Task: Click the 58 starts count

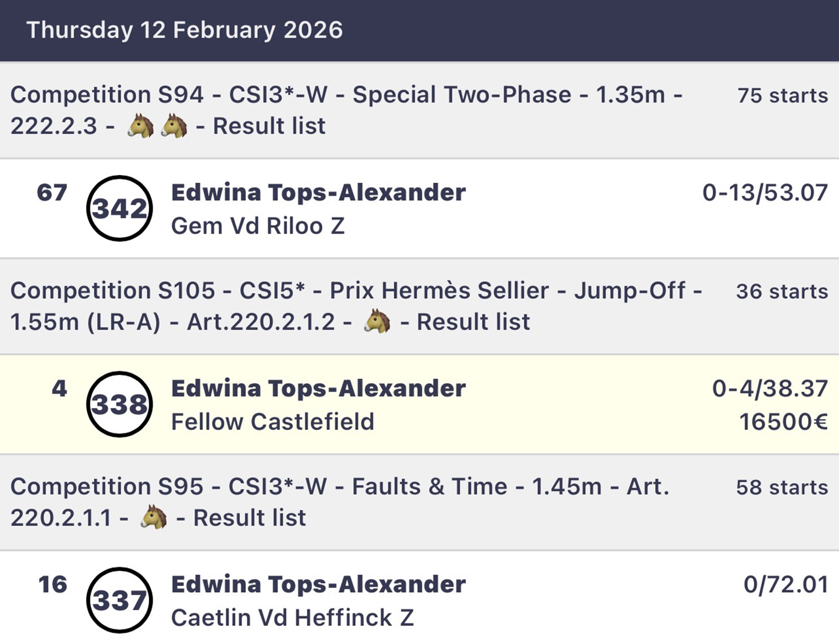Action: point(782,487)
